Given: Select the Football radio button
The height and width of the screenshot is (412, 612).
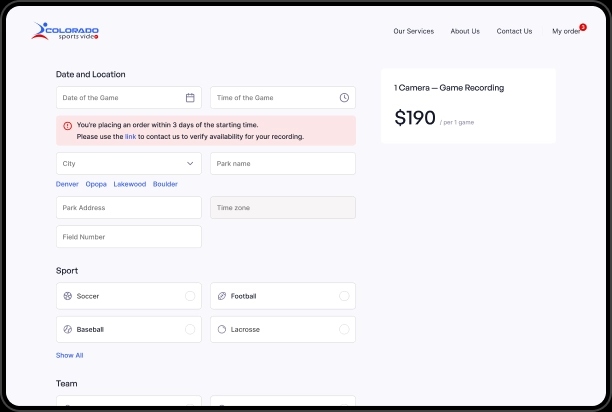Looking at the screenshot, I should [x=344, y=296].
